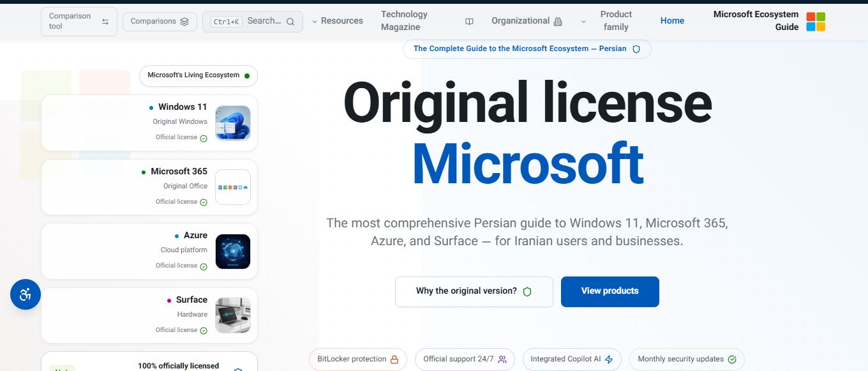868x371 pixels.
Task: Click the lock icon on BitLocker protection
Action: [394, 360]
